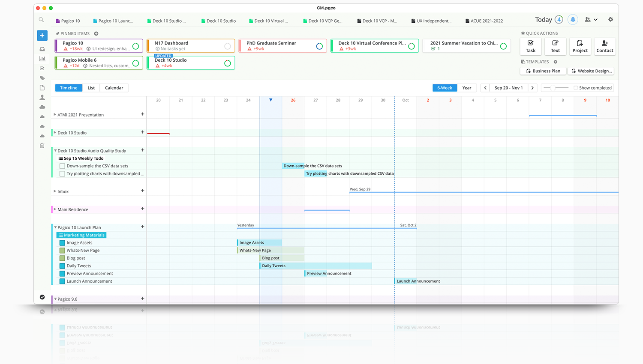Go to previous date range with left chevron
Screen dimensions: 643x364
pyautogui.click(x=485, y=88)
